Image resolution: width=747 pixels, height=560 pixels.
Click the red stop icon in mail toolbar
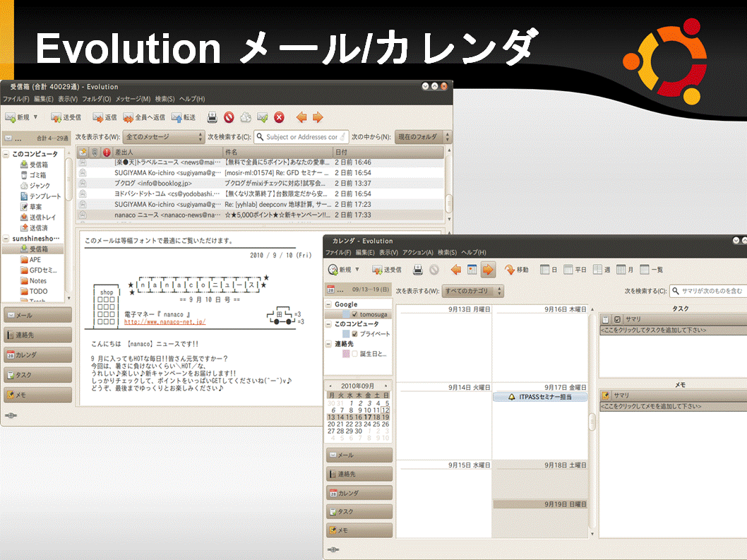tap(229, 117)
